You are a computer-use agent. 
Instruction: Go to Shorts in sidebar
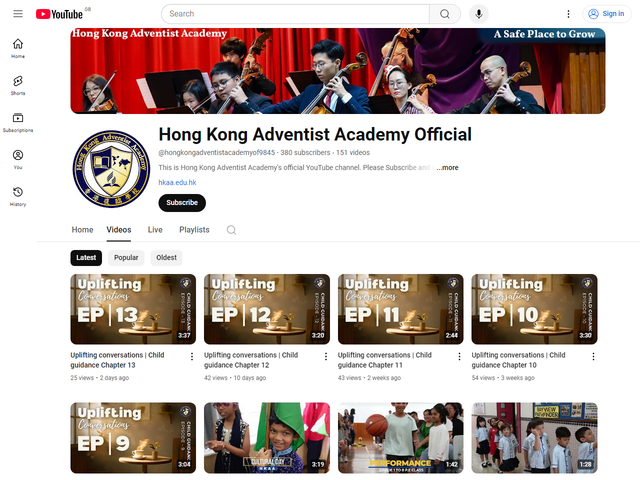[x=18, y=84]
